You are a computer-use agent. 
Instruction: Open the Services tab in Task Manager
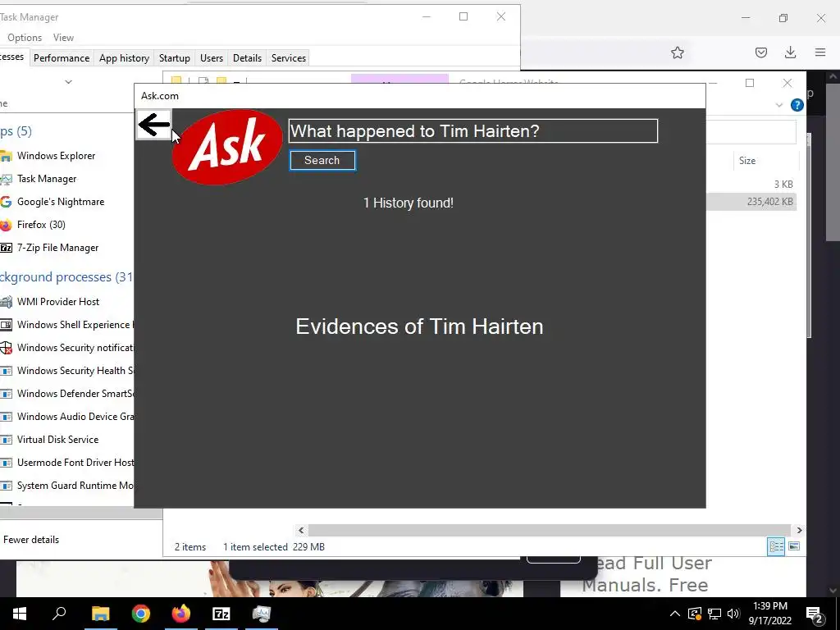point(288,58)
